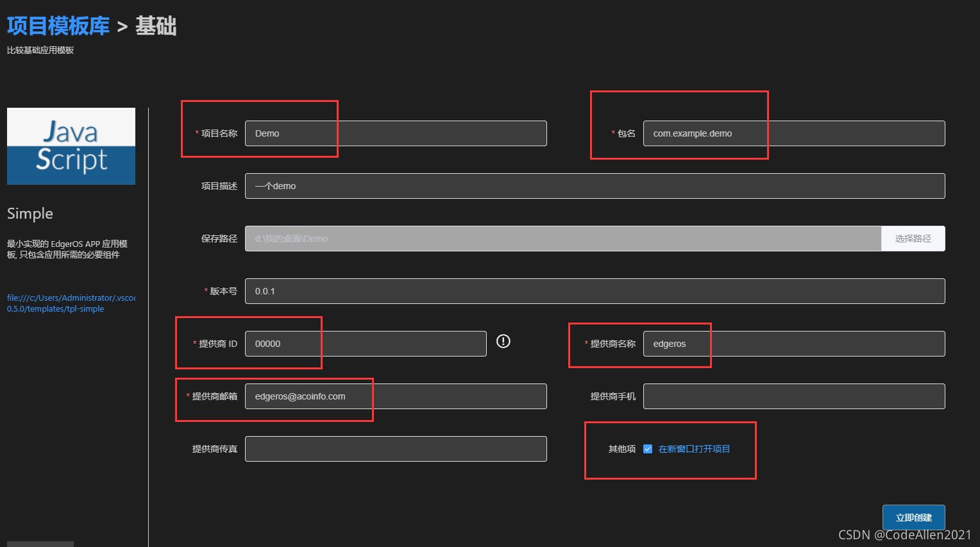Click the 比较基础应用模板 subtitle text

pyautogui.click(x=40, y=50)
